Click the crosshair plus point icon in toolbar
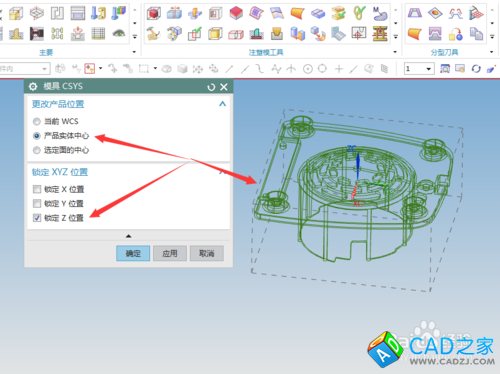This screenshot has height=374, width=500. pos(339,69)
